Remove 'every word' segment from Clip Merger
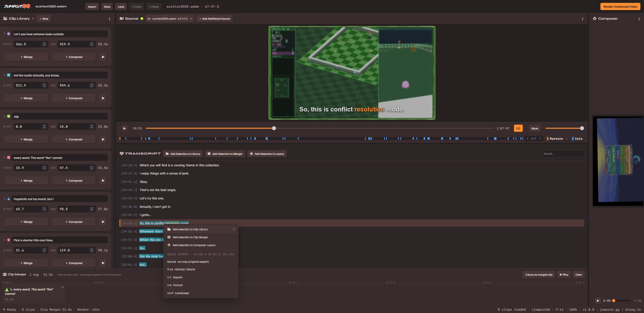The width and height of the screenshot is (644, 313). 63,287
